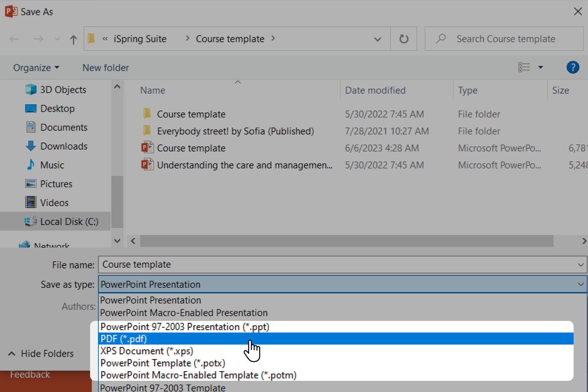Choose PDF (*.pdf) file type
This screenshot has height=392, width=588.
(336, 339)
